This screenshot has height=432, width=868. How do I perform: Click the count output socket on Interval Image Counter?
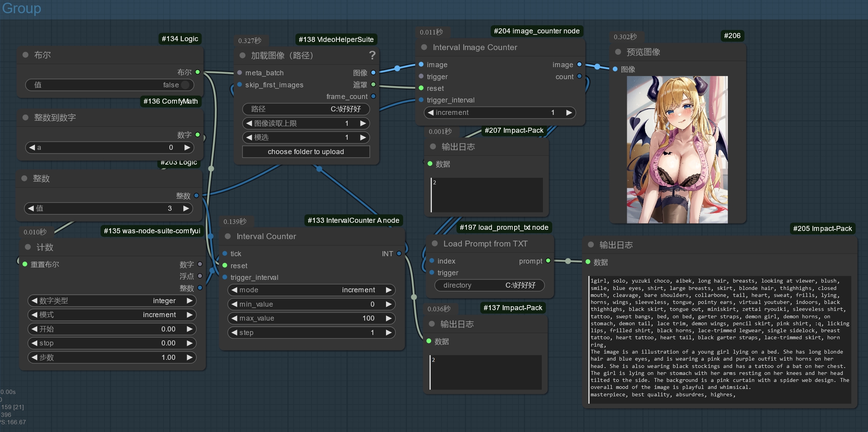579,76
